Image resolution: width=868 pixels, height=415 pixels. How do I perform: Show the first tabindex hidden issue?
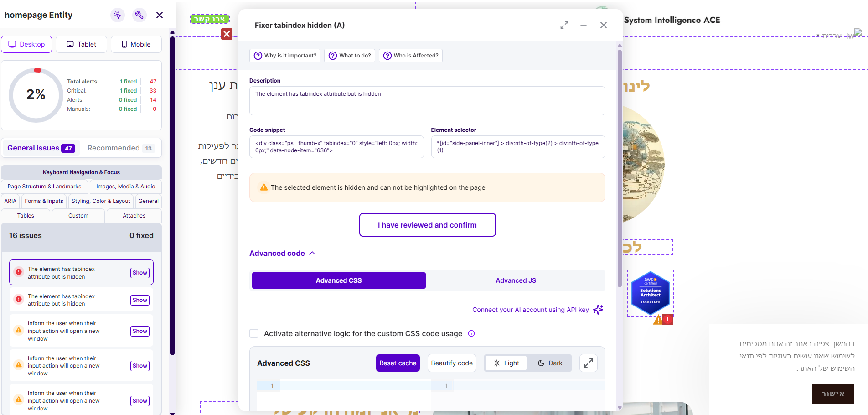140,273
